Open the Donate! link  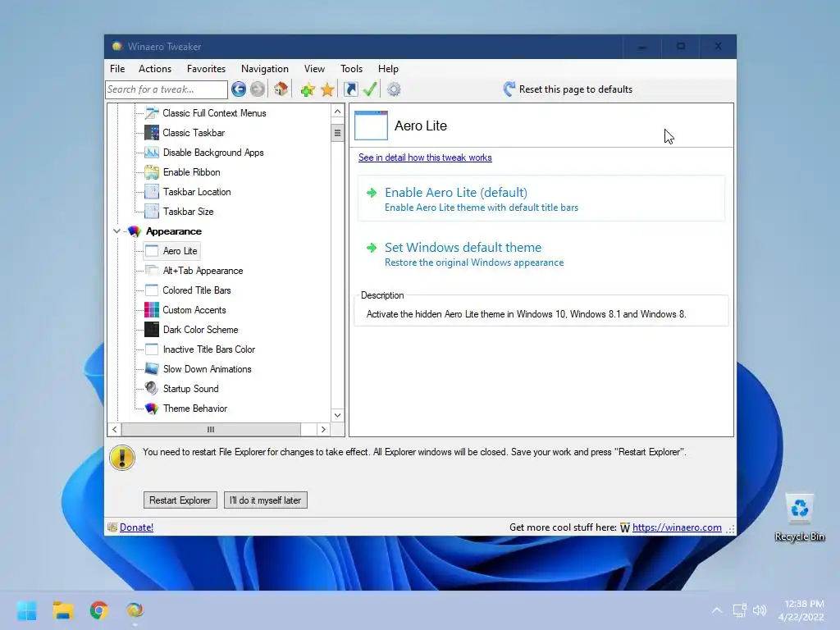tap(137, 527)
